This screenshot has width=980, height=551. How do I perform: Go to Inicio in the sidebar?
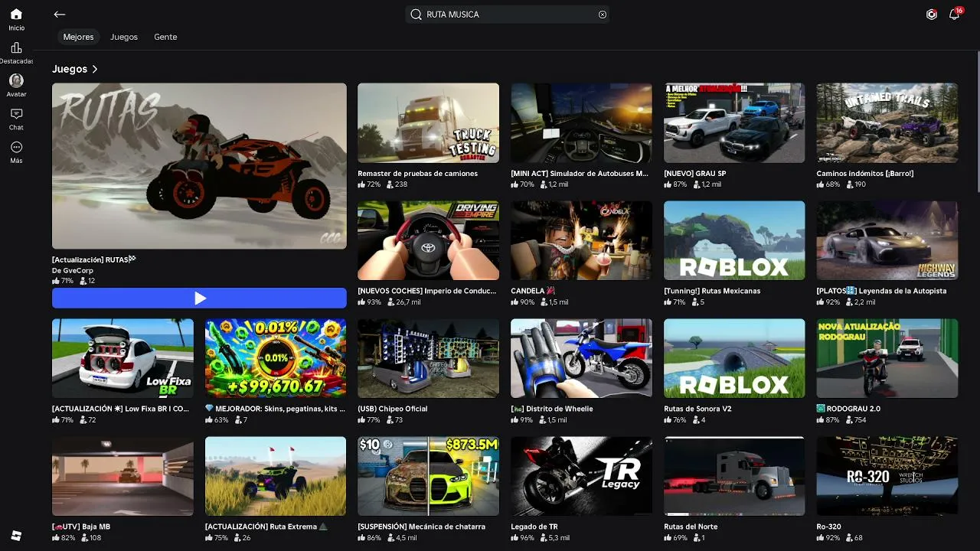click(x=16, y=19)
